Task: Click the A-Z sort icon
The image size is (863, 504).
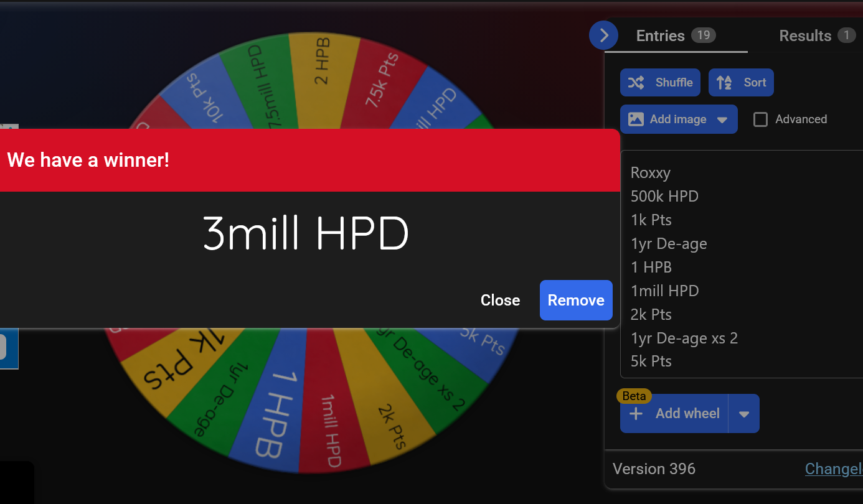Action: tap(724, 82)
